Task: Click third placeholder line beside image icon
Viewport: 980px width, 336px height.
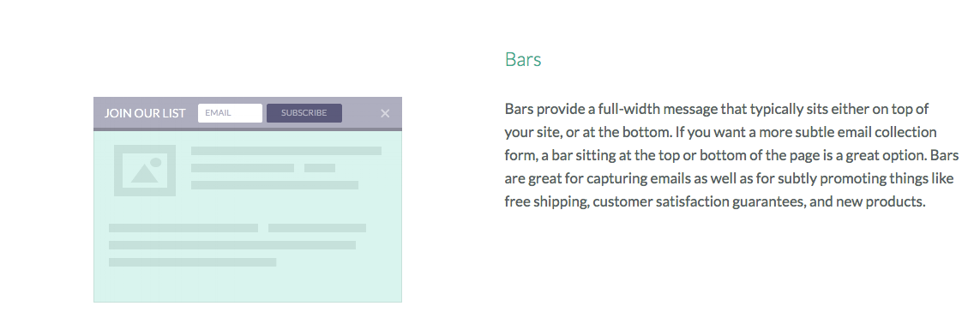Action: 274,185
